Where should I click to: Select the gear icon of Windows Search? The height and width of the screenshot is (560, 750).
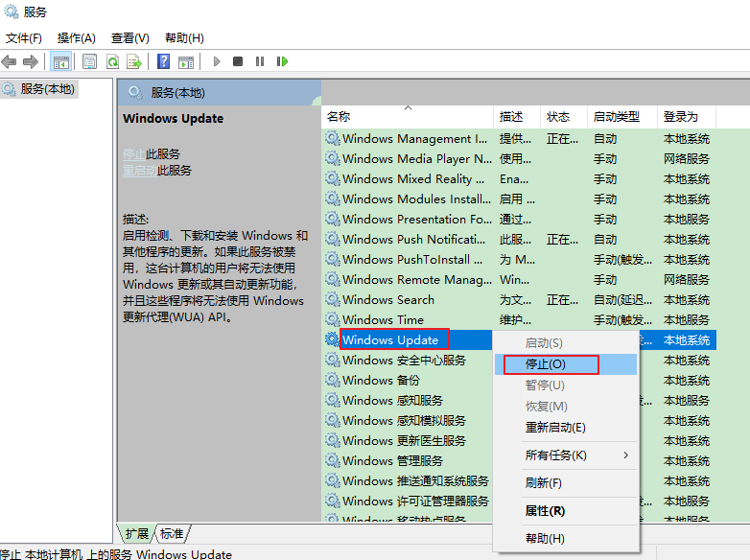[333, 299]
